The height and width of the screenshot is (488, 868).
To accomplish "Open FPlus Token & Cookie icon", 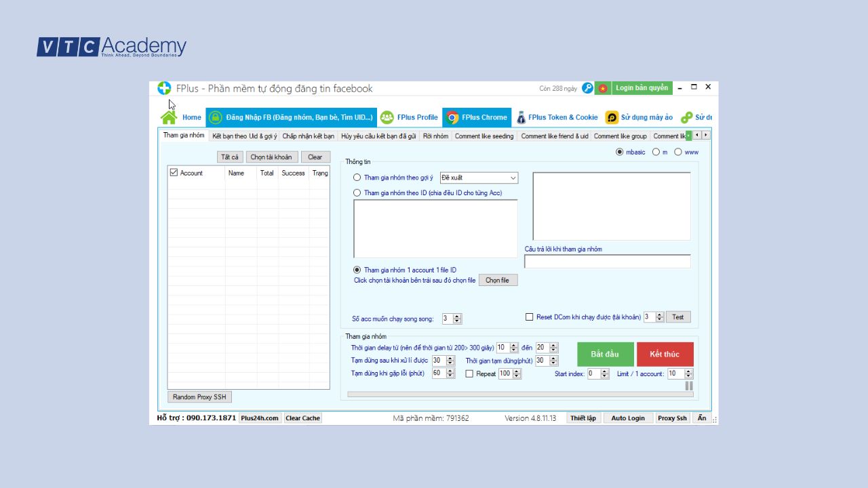I will pos(521,117).
